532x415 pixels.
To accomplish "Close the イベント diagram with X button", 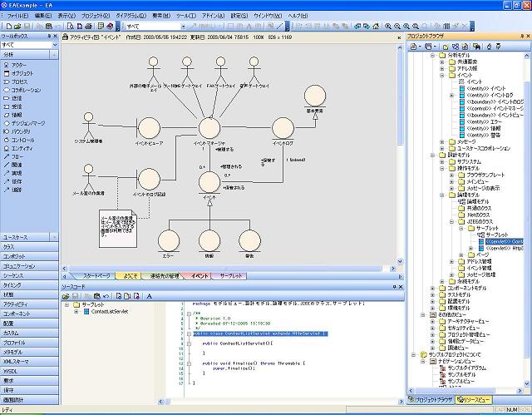I will pos(398,37).
